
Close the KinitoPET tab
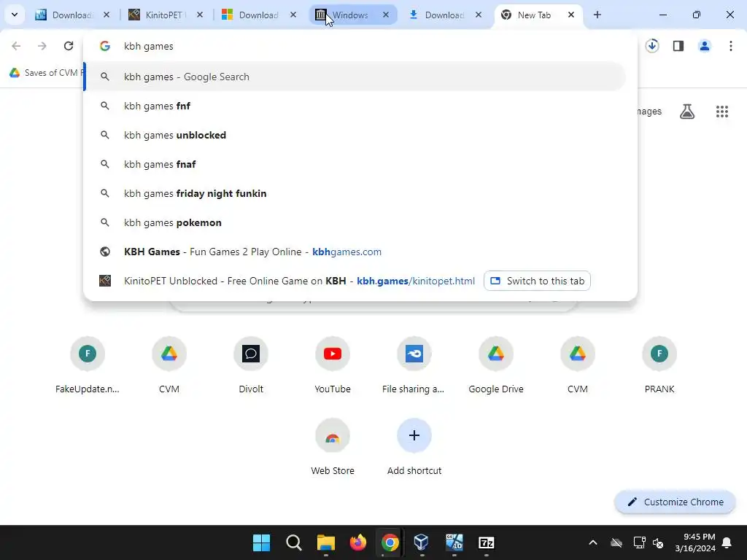[x=200, y=15]
